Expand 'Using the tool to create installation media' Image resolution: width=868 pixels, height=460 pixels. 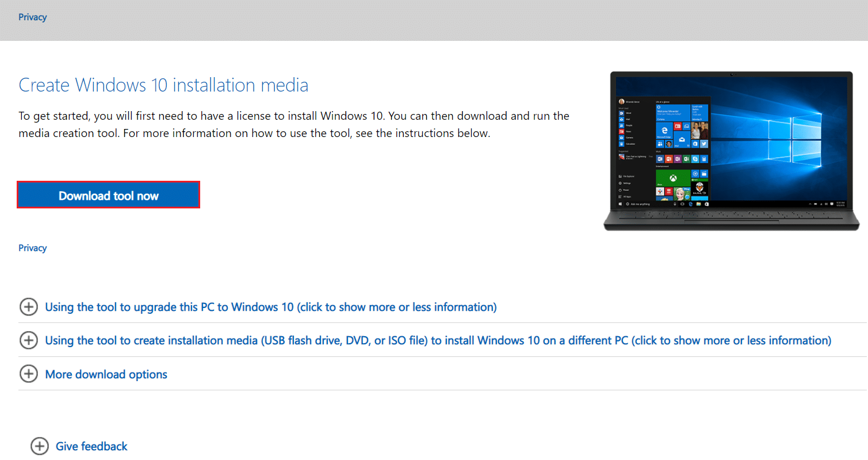pyautogui.click(x=438, y=340)
